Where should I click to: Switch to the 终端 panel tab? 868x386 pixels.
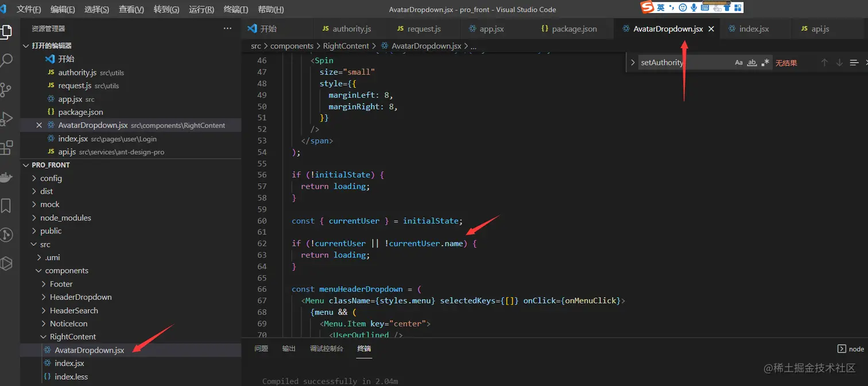364,349
